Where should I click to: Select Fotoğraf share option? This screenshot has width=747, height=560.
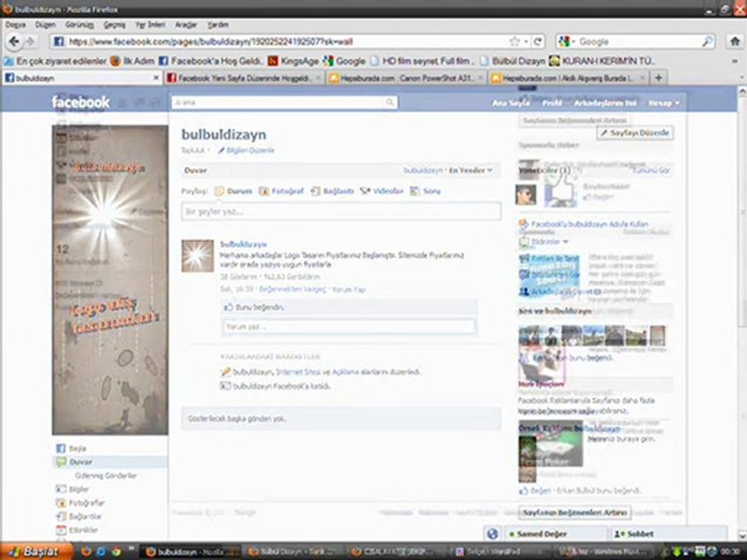coord(281,191)
